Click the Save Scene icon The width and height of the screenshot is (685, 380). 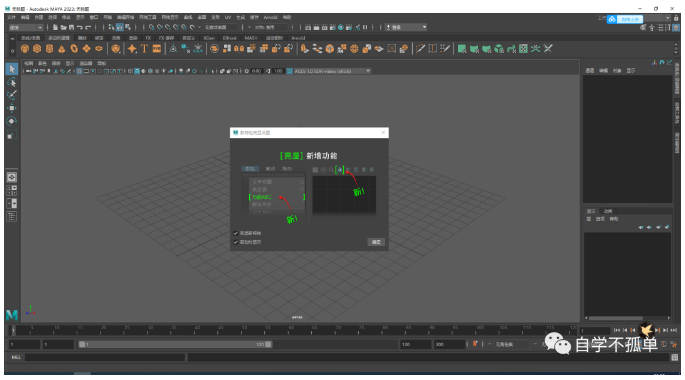(71, 27)
